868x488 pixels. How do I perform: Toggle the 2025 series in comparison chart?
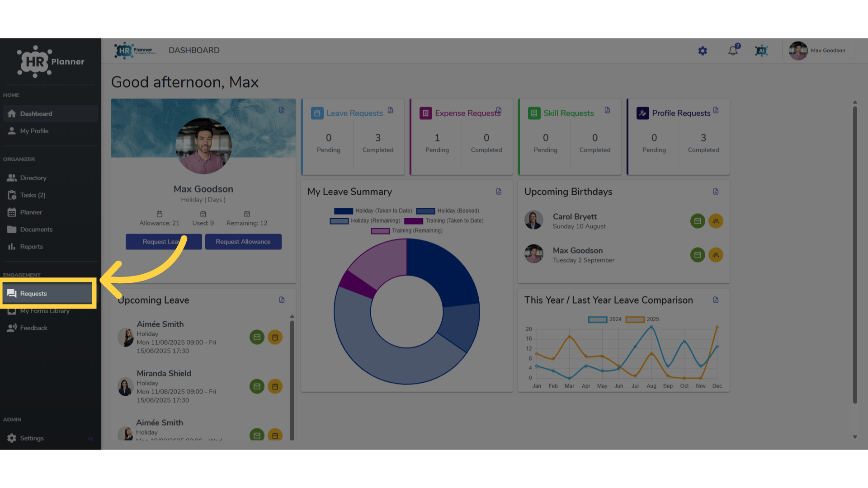pos(642,319)
